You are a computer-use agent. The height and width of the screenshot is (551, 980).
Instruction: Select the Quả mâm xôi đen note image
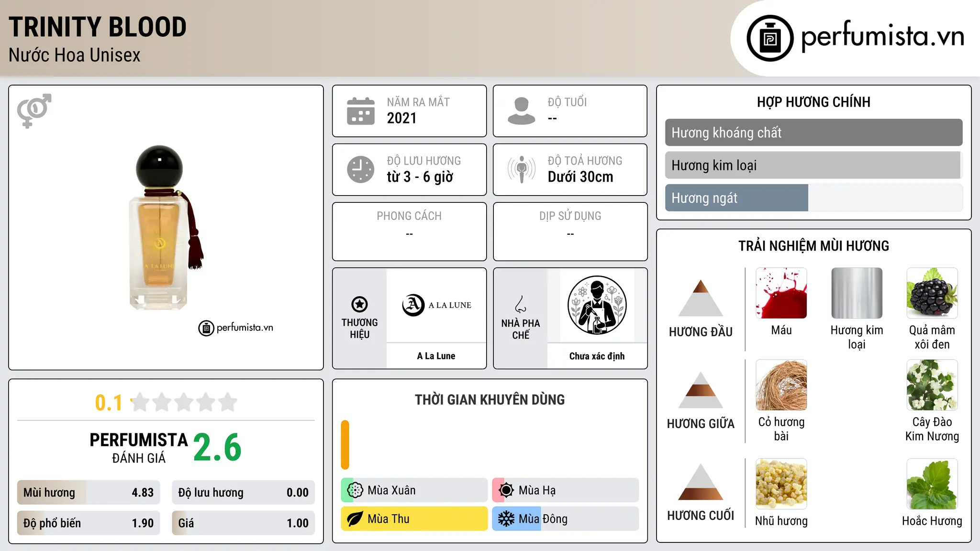click(932, 293)
